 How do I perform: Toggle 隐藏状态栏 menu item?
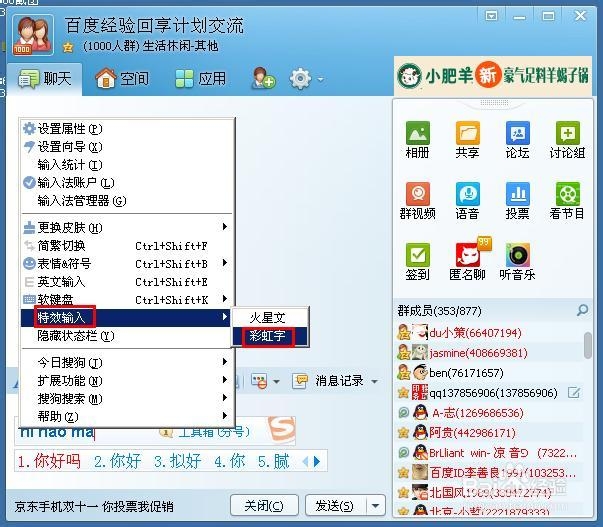(127, 336)
